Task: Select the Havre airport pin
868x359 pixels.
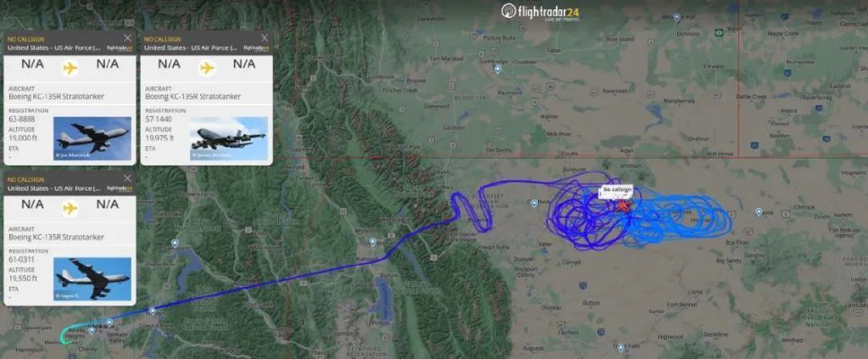Action: click(759, 211)
